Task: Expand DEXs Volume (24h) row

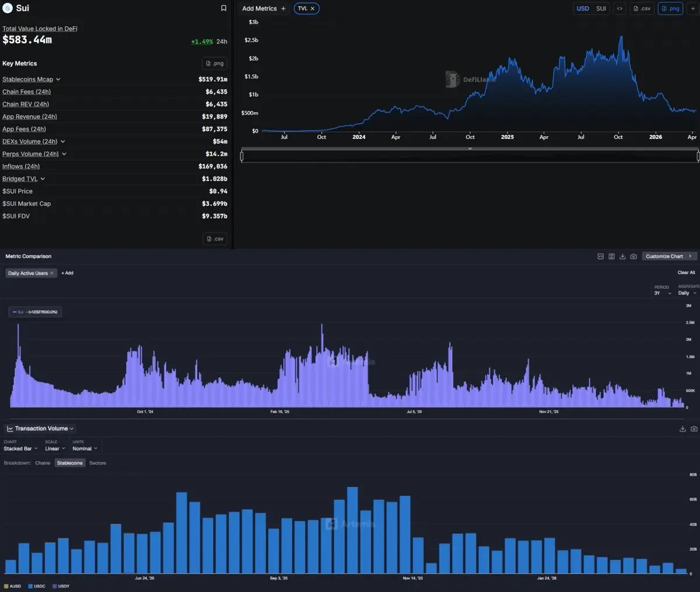Action: coord(63,142)
